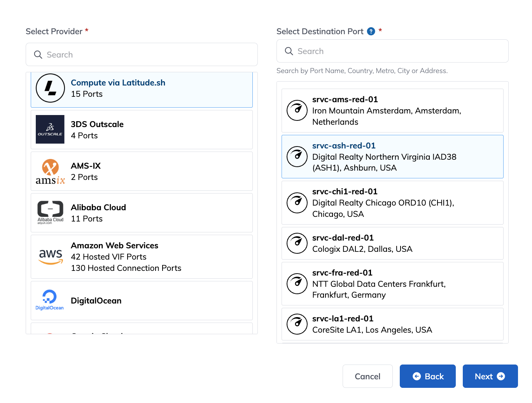Click the right arrow icon in the Next button

click(x=501, y=376)
